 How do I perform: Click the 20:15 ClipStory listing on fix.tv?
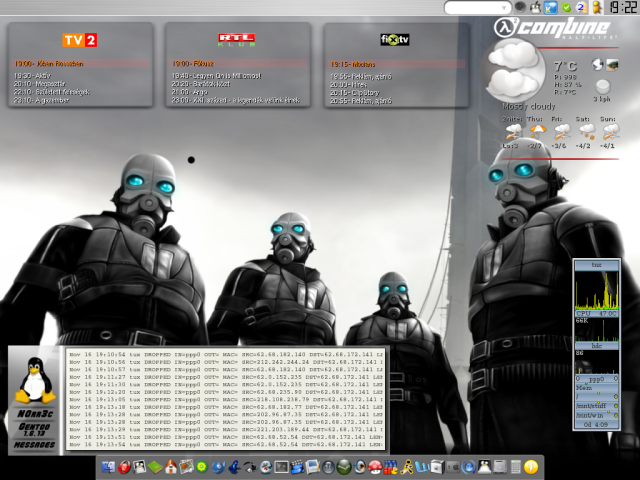point(355,93)
